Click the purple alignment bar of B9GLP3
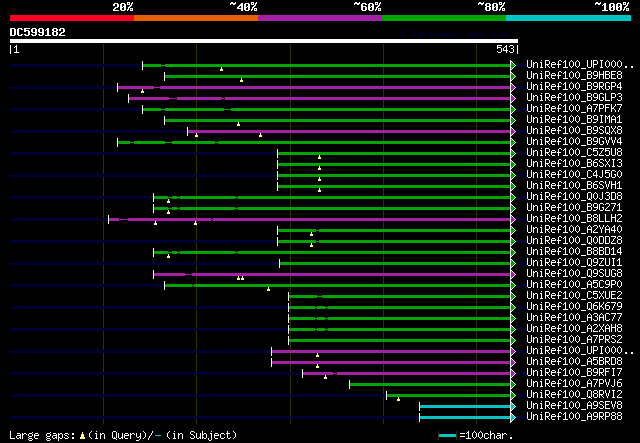Screen dimensions: 640x443 coord(320,98)
